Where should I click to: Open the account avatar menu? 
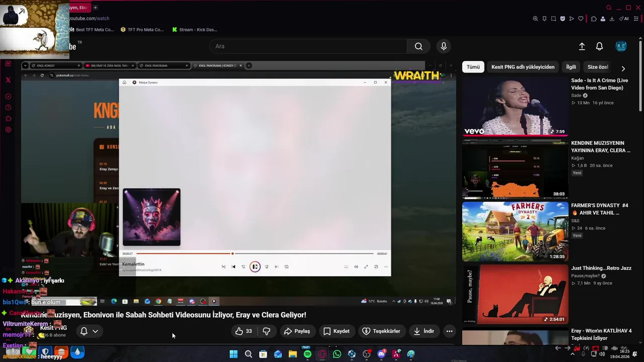pos(621,46)
